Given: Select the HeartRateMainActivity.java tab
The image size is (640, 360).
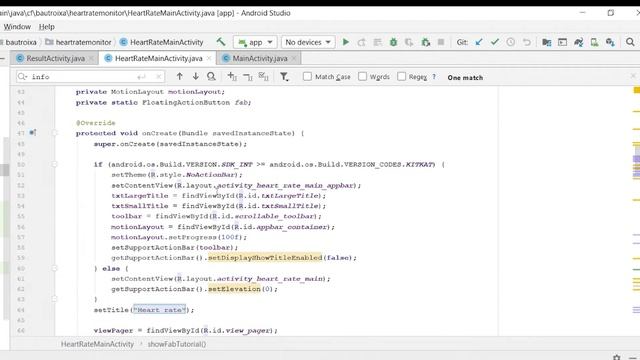Looking at the screenshot, I should pyautogui.click(x=158, y=58).
